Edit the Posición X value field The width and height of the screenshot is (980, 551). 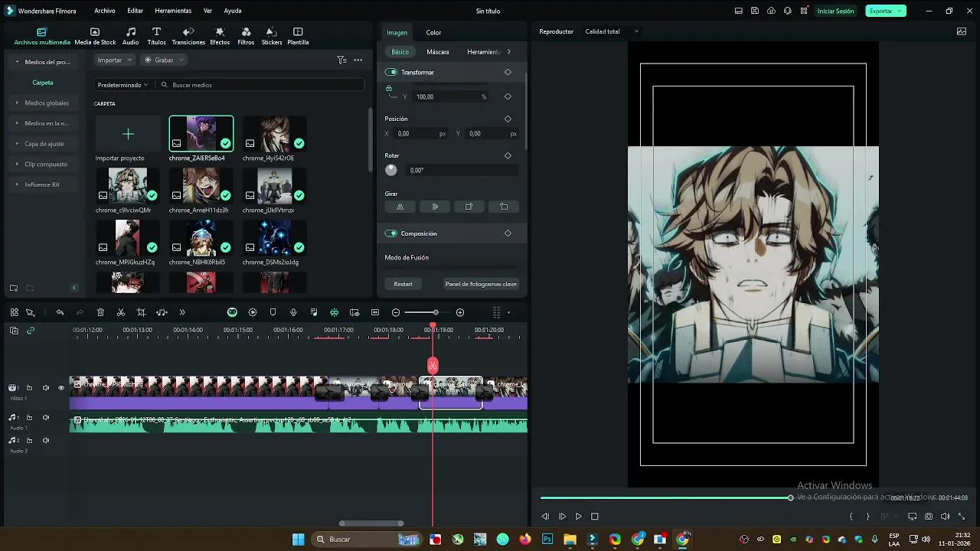pyautogui.click(x=420, y=134)
